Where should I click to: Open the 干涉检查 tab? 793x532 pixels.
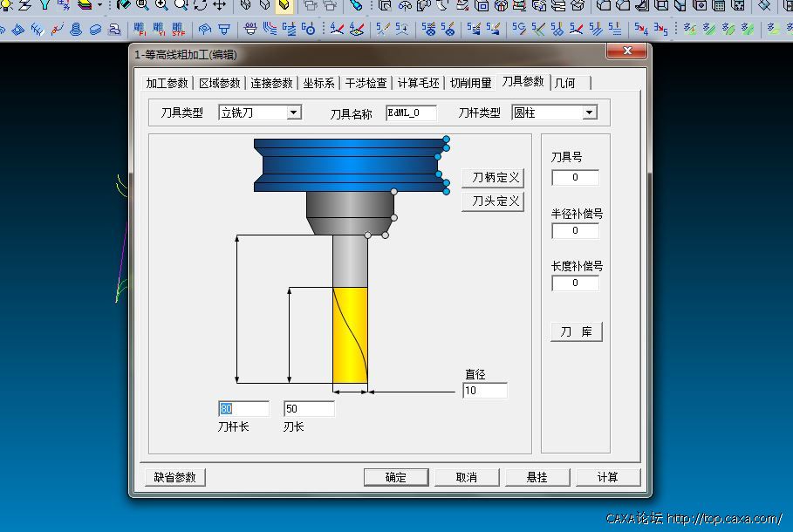point(366,84)
